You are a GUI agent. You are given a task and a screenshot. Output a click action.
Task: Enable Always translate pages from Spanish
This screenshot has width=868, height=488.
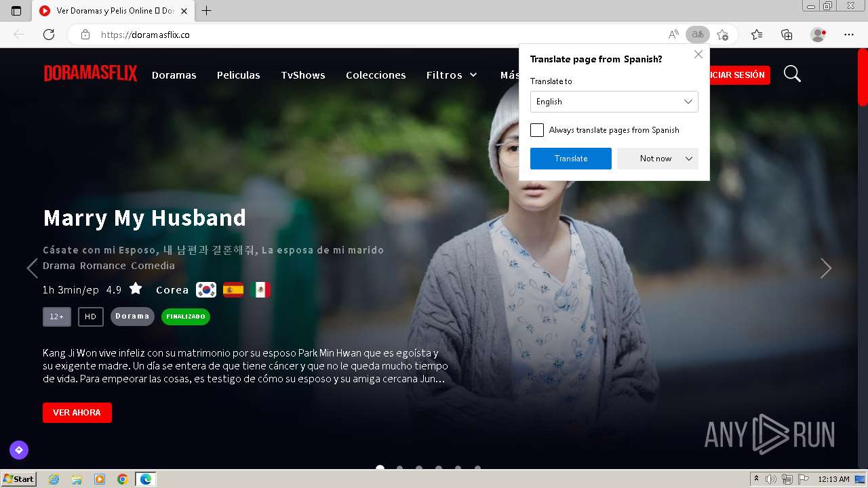pyautogui.click(x=537, y=130)
